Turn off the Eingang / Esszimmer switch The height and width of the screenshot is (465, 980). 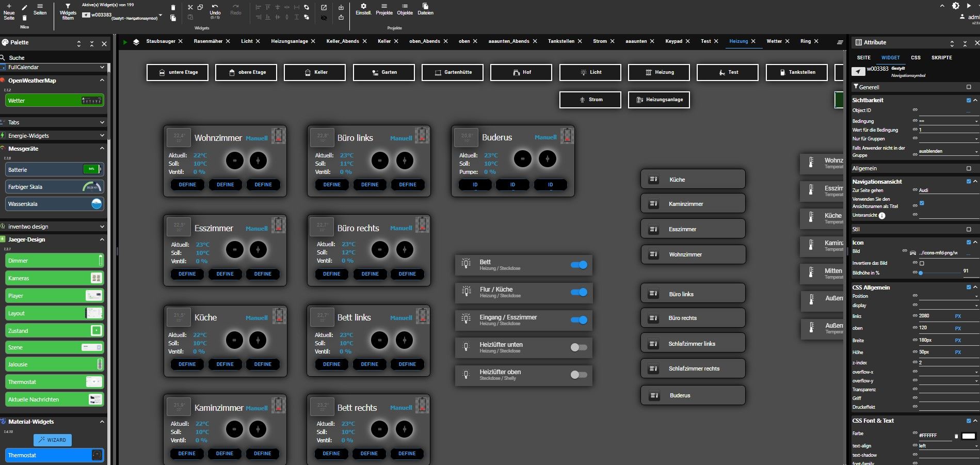click(x=579, y=320)
